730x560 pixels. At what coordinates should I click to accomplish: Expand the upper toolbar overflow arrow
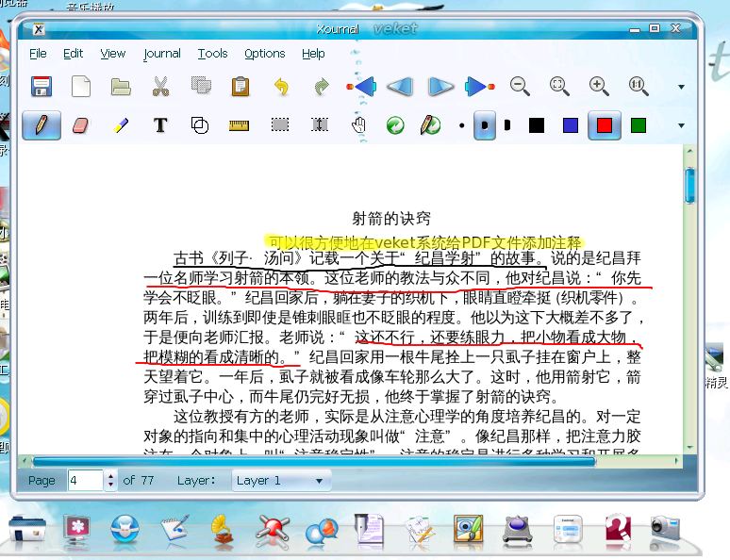pyautogui.click(x=681, y=87)
